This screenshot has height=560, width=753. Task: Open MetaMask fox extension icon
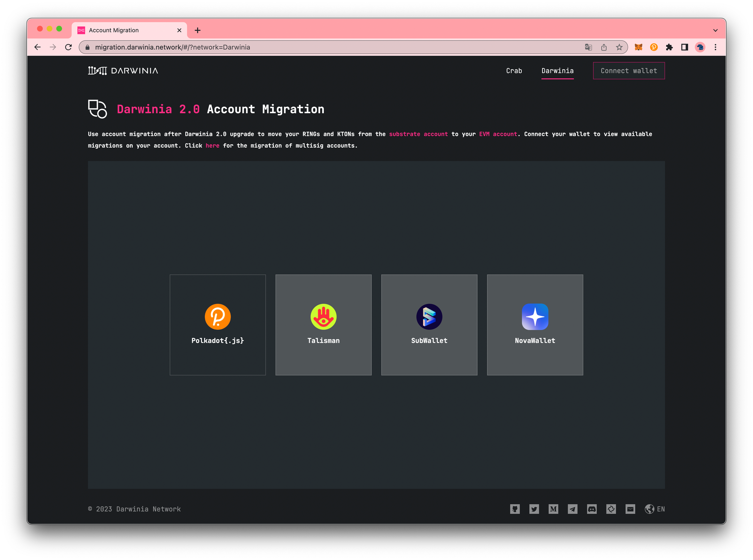pyautogui.click(x=638, y=47)
